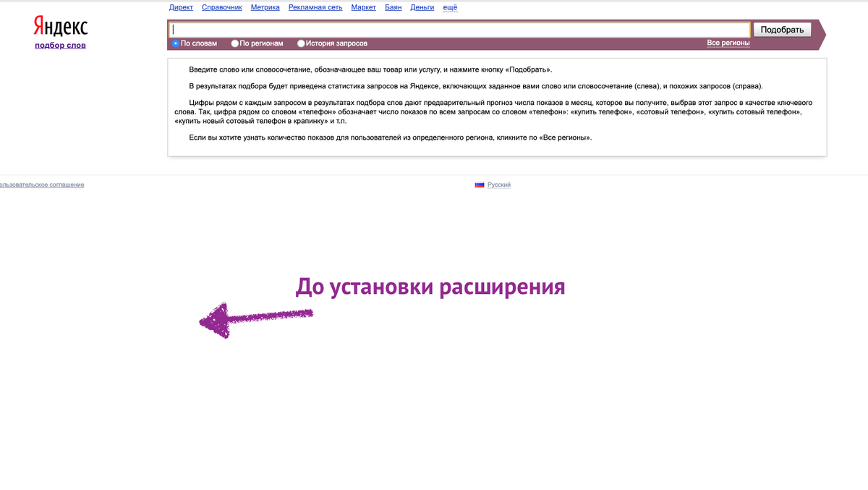The height and width of the screenshot is (490, 868).
Task: Open Пользовательское соглашение link
Action: coord(41,185)
